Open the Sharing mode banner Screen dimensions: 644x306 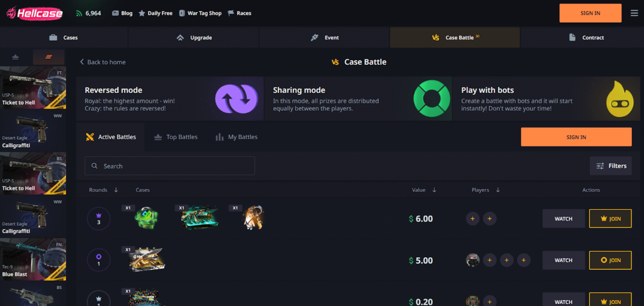[358, 98]
